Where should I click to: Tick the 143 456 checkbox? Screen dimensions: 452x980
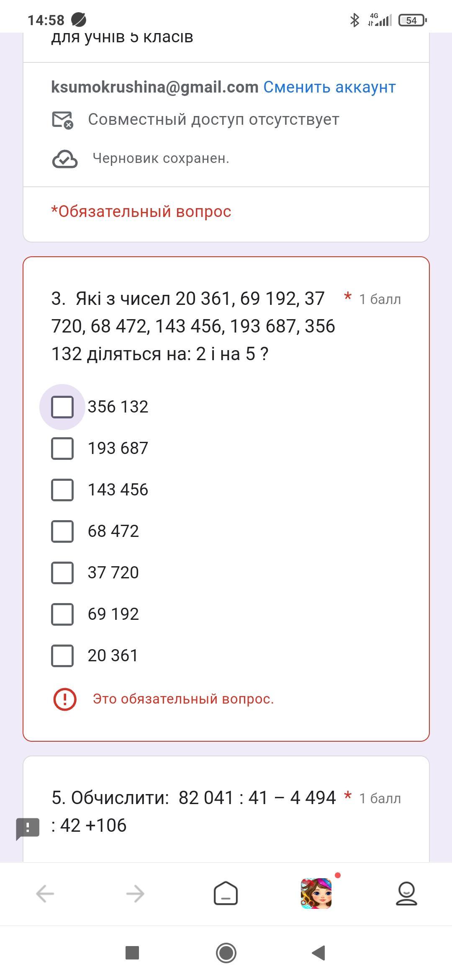coord(62,490)
